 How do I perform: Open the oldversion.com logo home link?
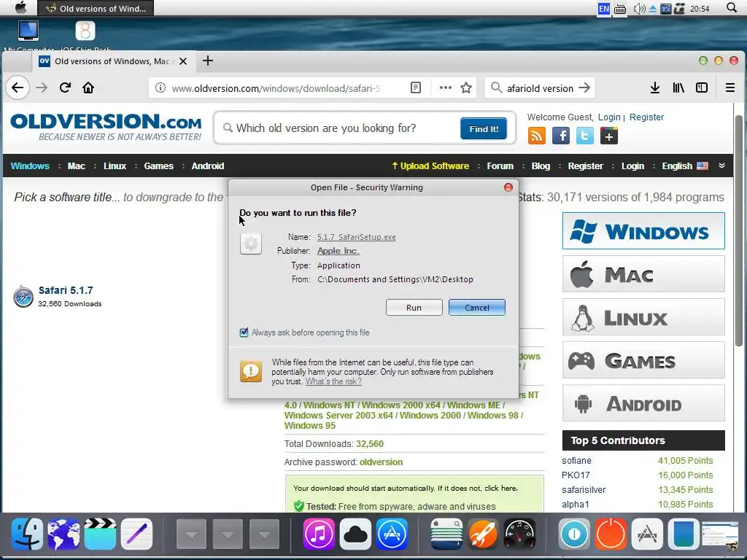click(106, 127)
